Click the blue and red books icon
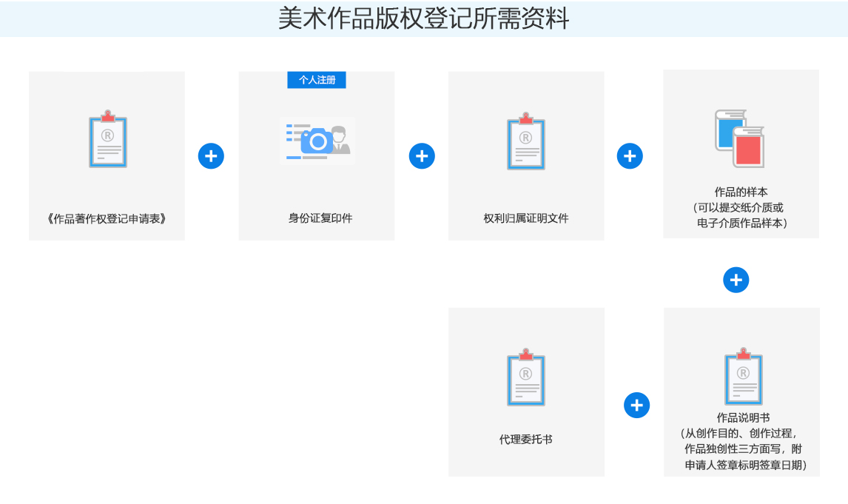Screen dimensions: 848x504 point(739,138)
